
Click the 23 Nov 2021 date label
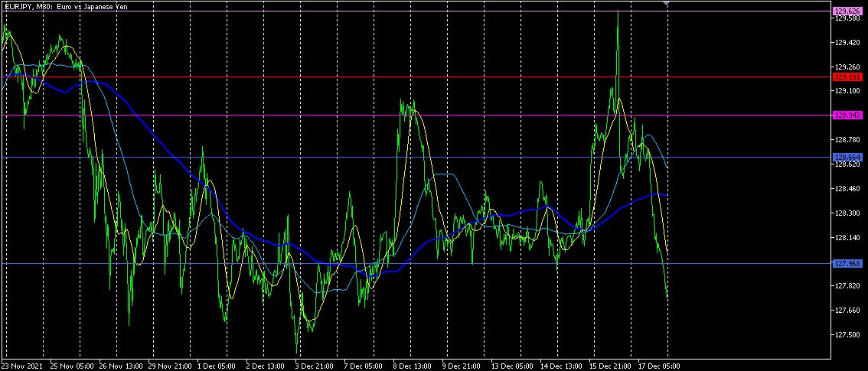pos(21,366)
